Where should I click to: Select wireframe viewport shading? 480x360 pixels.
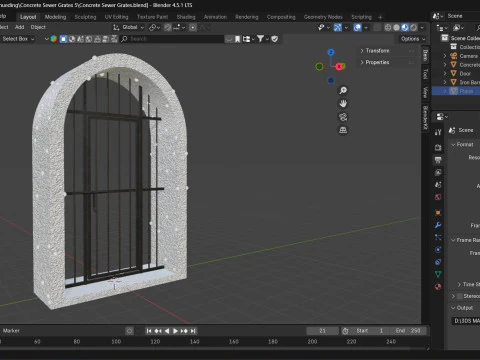pos(388,27)
